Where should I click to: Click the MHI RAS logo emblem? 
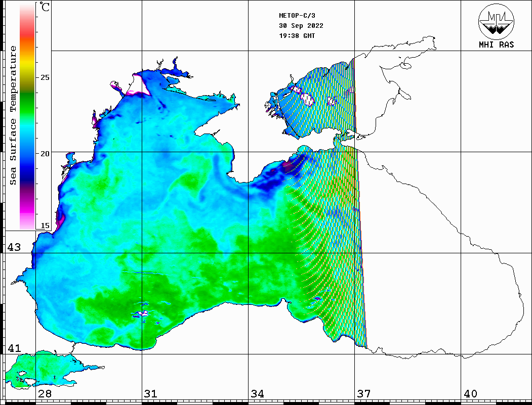point(496,21)
